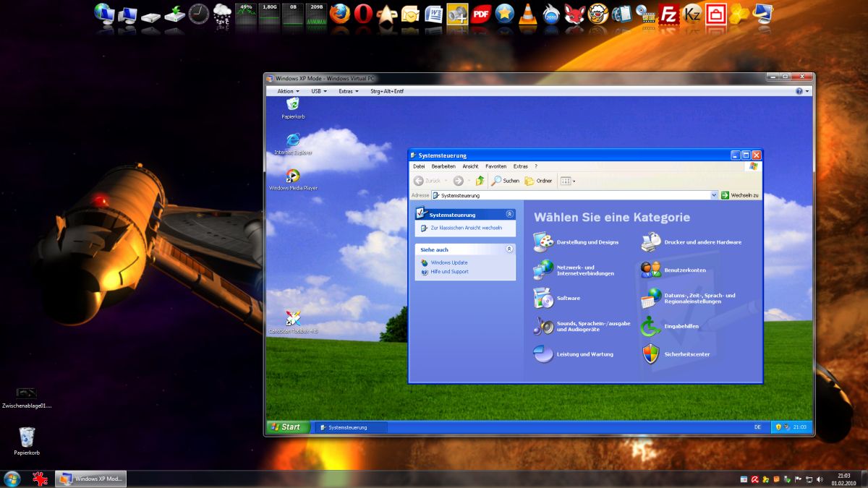Viewport: 868px width, 488px height.
Task: Click the XP security shield tray icon
Action: point(778,427)
